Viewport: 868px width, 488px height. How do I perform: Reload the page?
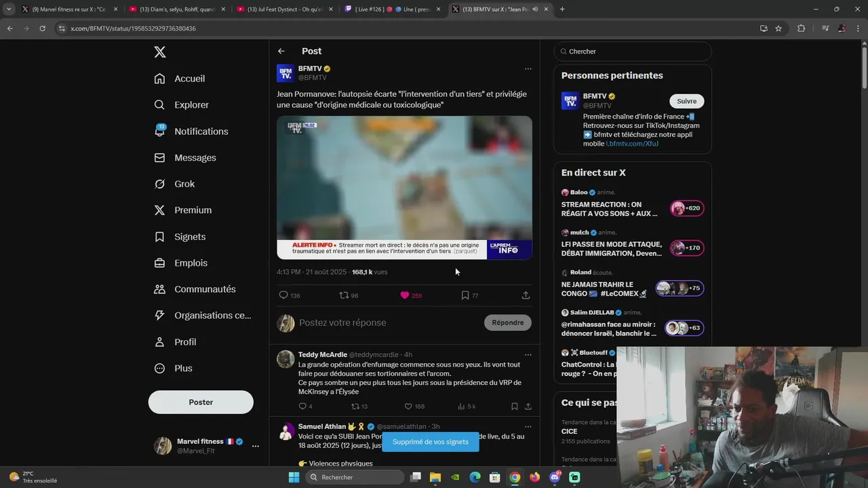tap(42, 28)
